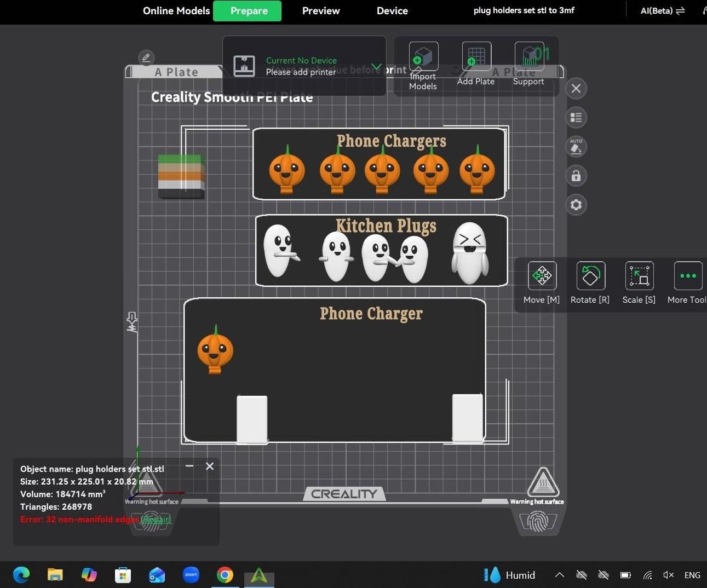707x588 pixels.
Task: Expand the Current No Device dropdown
Action: click(376, 66)
